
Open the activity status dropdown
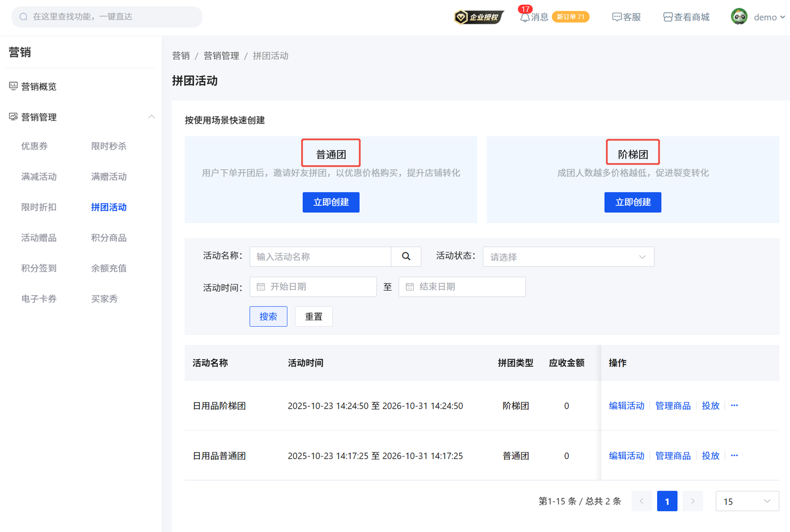[x=568, y=257]
